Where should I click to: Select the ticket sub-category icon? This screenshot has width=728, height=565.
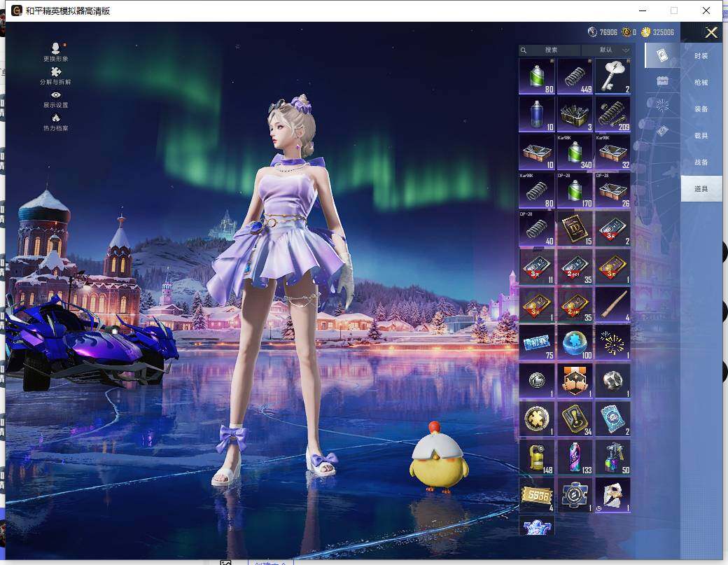pos(662,131)
